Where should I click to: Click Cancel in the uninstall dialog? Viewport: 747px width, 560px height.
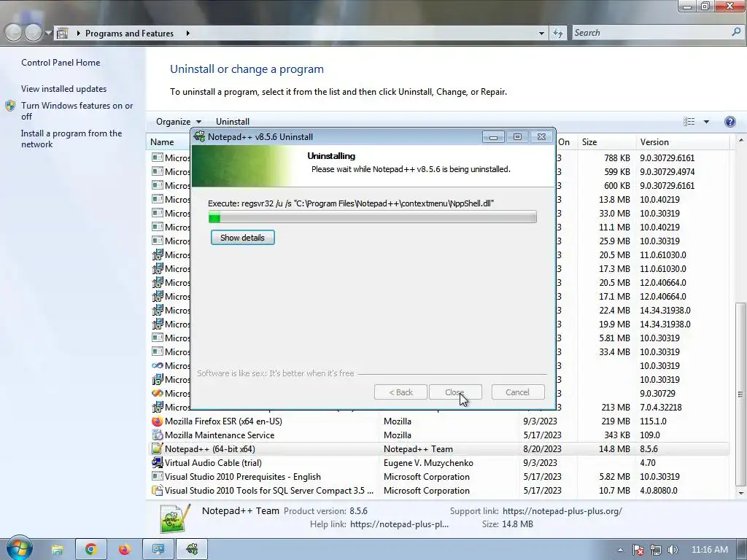click(517, 392)
